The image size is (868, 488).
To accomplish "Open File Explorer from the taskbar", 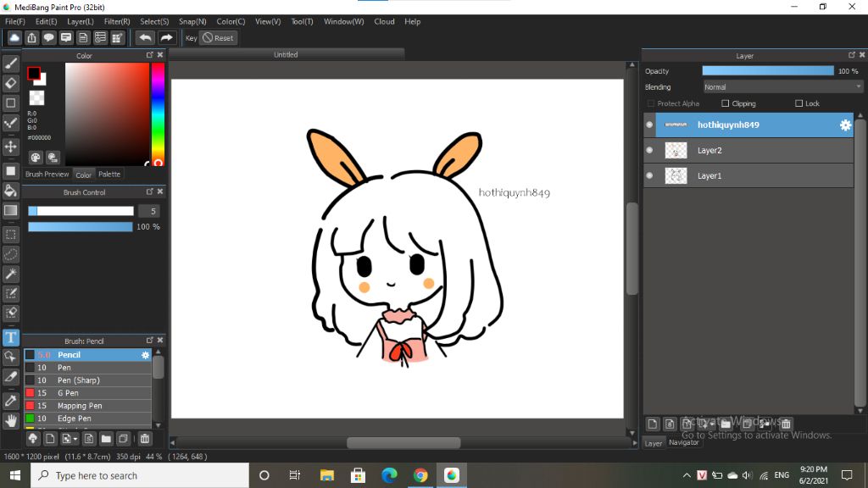I will (327, 475).
